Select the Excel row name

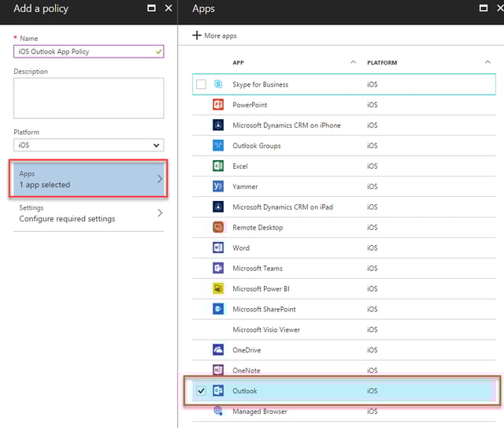pyautogui.click(x=240, y=166)
